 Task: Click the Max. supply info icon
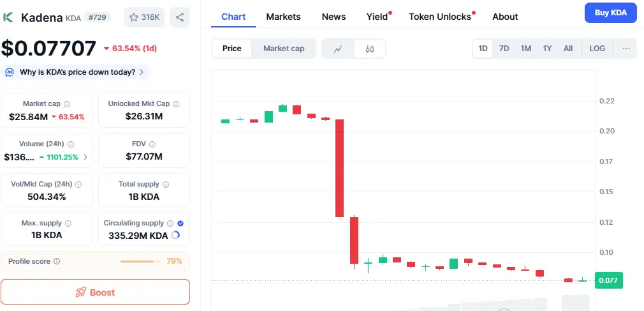(x=68, y=224)
